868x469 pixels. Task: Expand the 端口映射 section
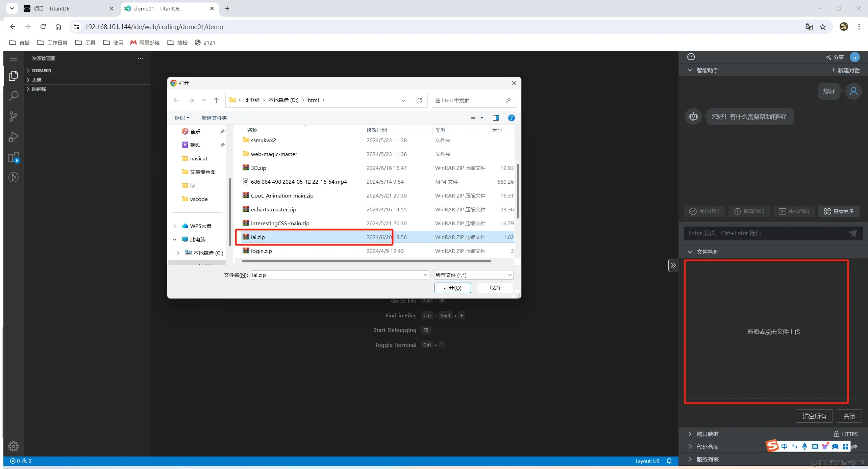click(x=707, y=434)
